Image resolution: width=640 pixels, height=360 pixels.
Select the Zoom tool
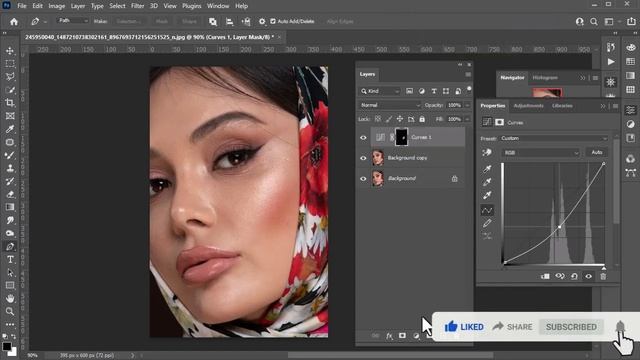(x=10, y=311)
